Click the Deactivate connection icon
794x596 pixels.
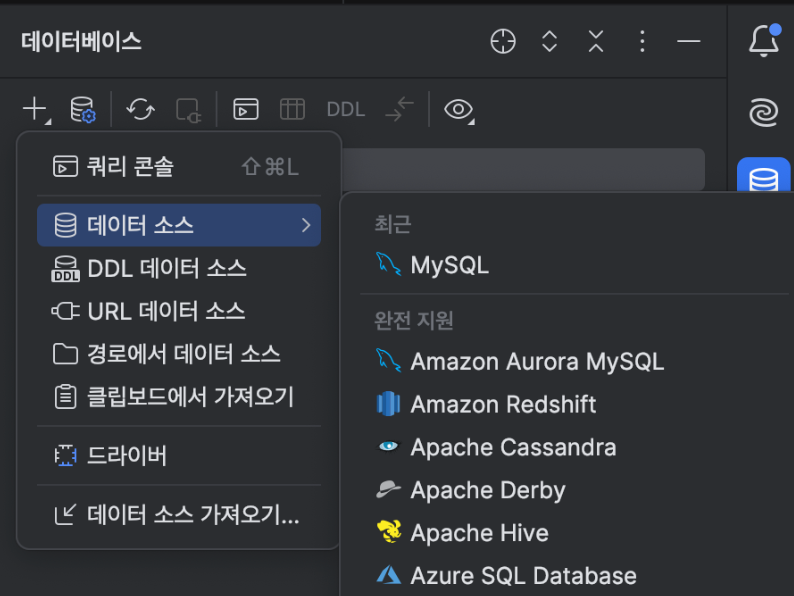(188, 109)
